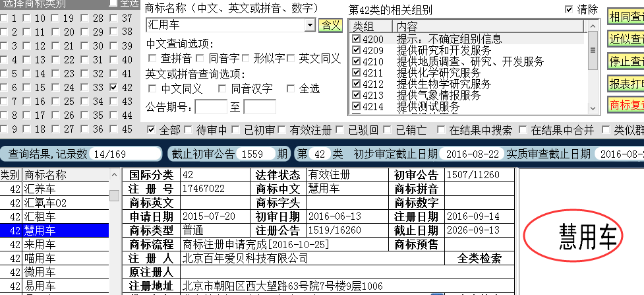
Task: Uncheck group 4213 气象情报服务
Action: tap(357, 95)
